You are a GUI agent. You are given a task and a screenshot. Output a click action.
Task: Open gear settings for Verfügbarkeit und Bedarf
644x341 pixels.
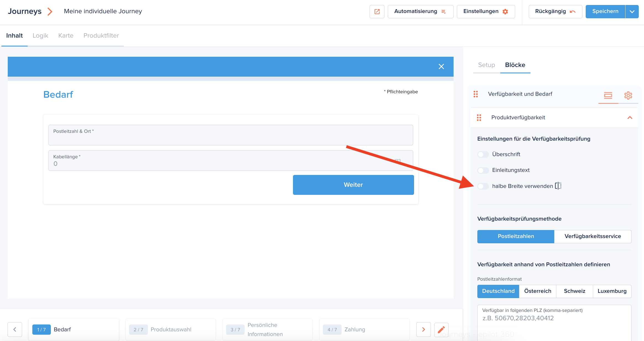pyautogui.click(x=628, y=95)
